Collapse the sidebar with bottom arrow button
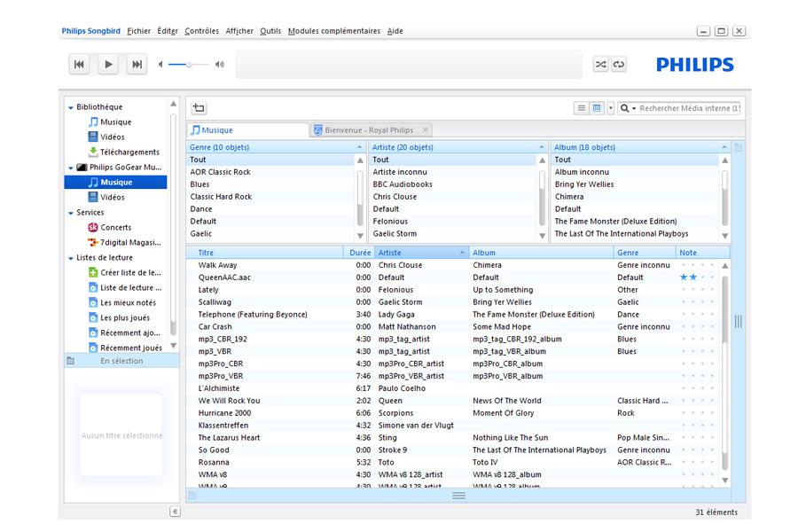This screenshot has width=798, height=532. pyautogui.click(x=175, y=512)
